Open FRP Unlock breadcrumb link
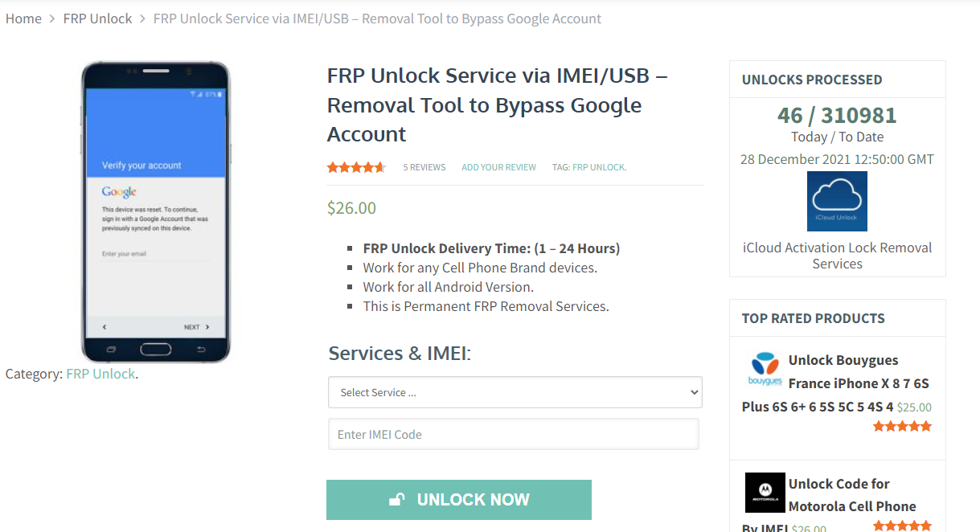980x532 pixels. pyautogui.click(x=97, y=18)
